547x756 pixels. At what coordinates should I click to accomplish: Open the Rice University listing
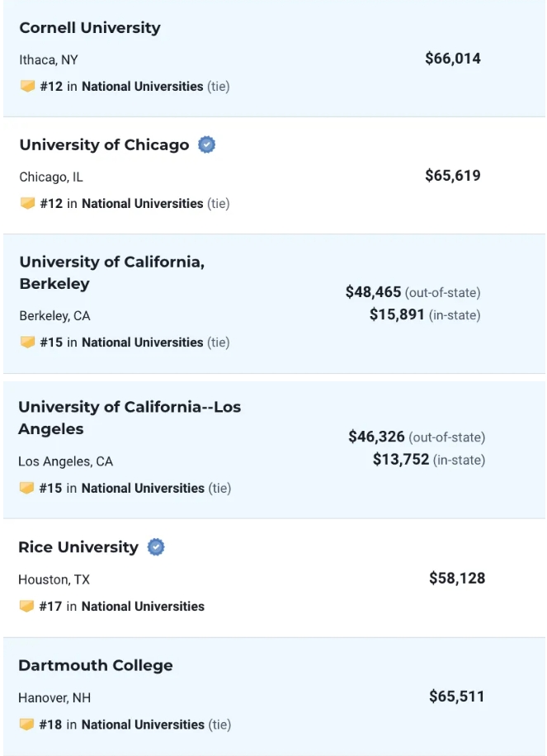(x=78, y=547)
